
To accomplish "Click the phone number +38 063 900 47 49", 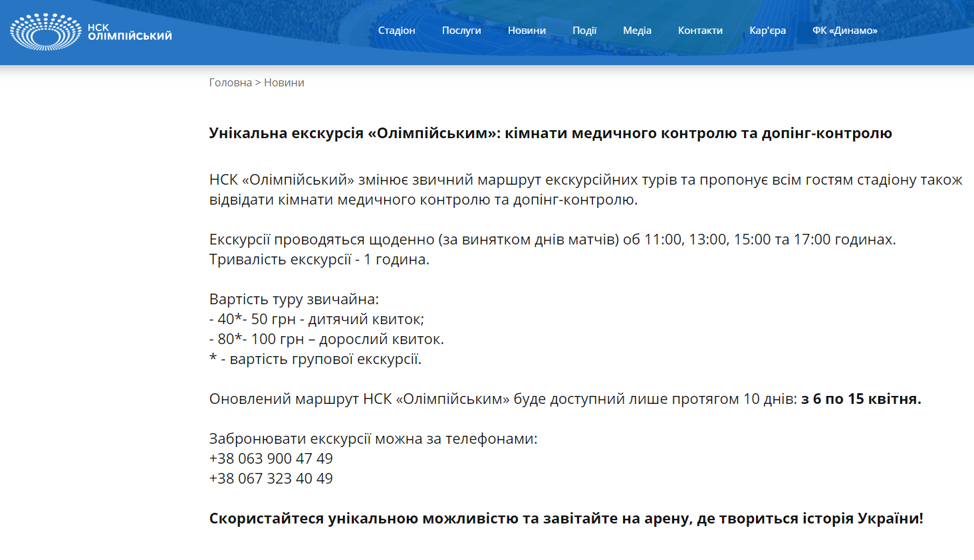I will 270,458.
